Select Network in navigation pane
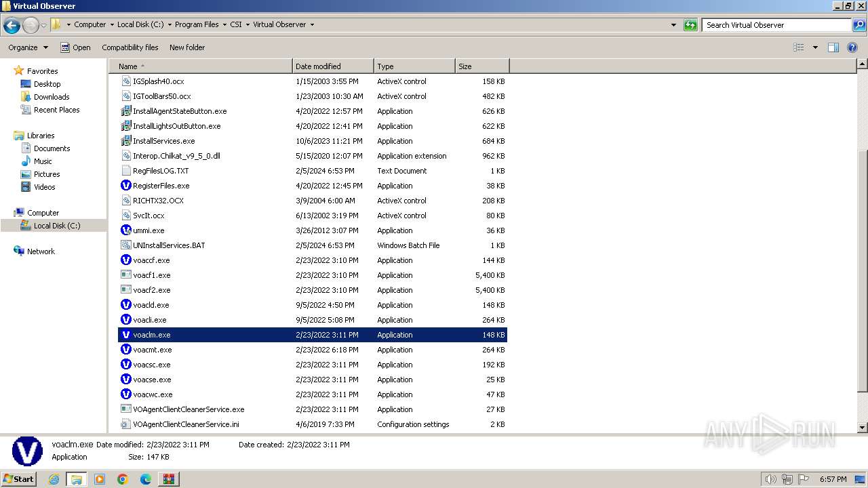The width and height of the screenshot is (868, 488). (41, 251)
